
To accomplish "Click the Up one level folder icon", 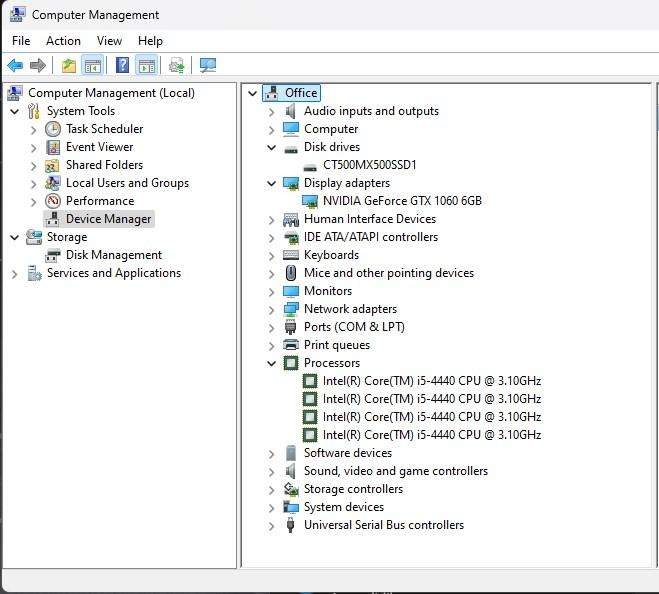I will coord(69,65).
